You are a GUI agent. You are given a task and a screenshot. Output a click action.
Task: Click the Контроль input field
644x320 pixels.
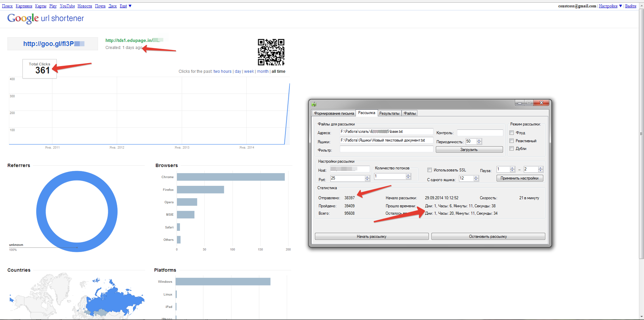pos(480,133)
